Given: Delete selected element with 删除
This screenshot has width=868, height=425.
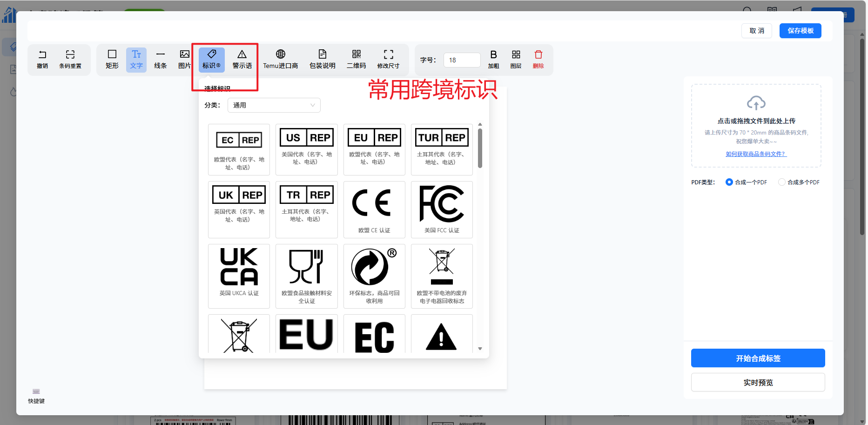Looking at the screenshot, I should 538,60.
